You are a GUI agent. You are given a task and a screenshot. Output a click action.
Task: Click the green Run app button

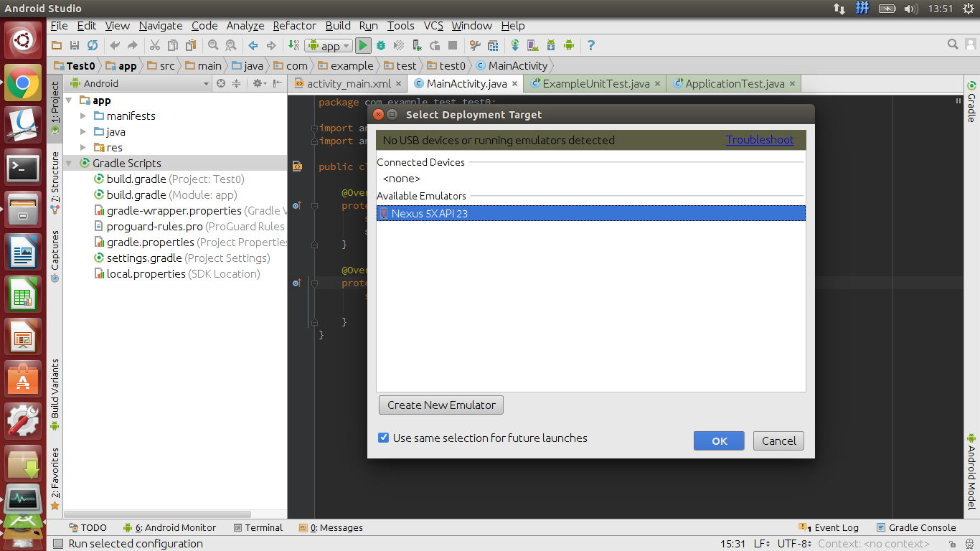coord(363,45)
